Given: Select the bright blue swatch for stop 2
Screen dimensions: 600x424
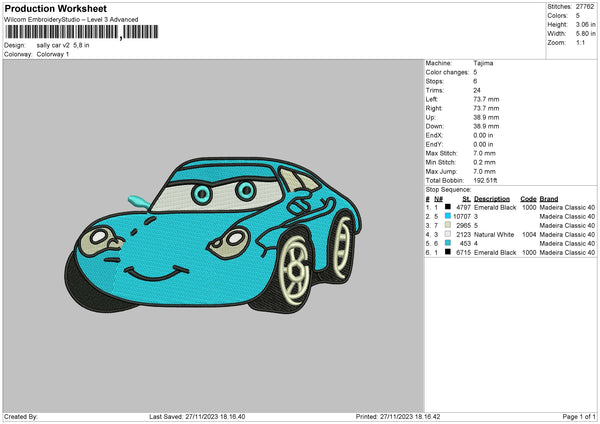Looking at the screenshot, I should tap(446, 216).
